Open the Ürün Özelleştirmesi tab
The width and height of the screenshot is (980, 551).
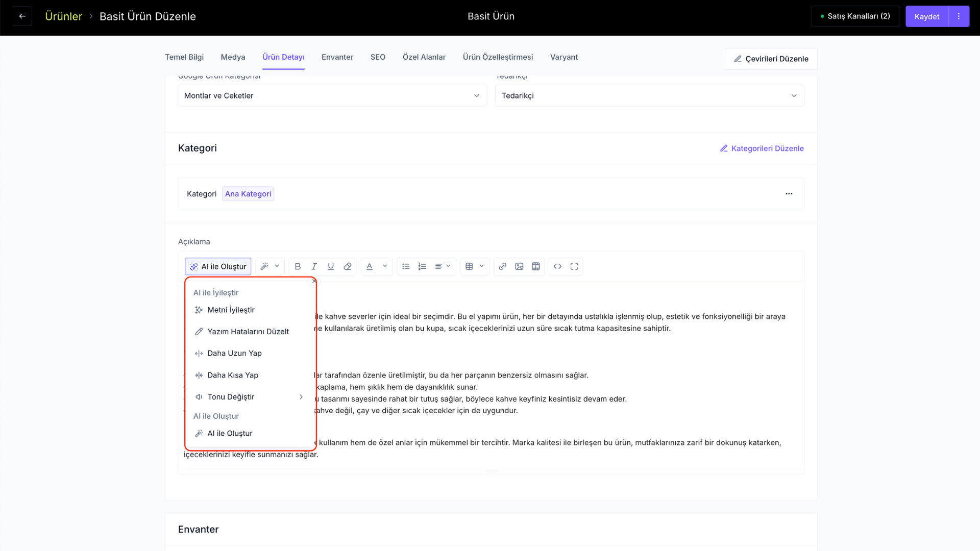[498, 57]
